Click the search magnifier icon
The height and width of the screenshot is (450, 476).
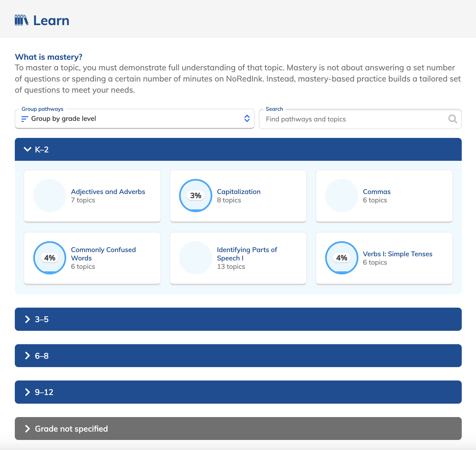pyautogui.click(x=453, y=119)
